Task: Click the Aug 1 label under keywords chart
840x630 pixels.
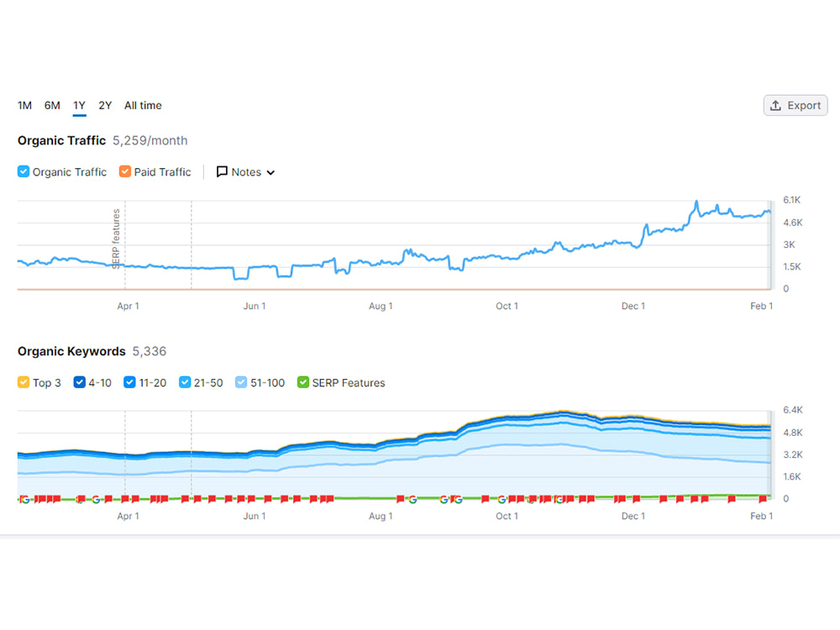Action: [x=381, y=516]
